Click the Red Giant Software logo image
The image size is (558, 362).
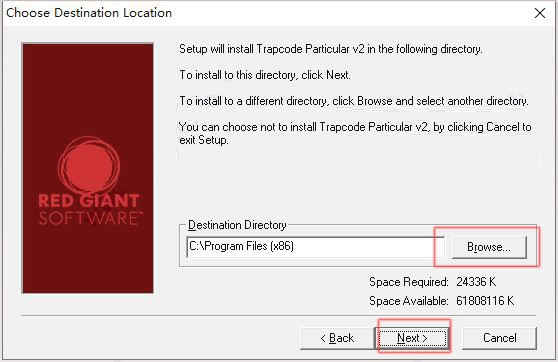click(88, 168)
